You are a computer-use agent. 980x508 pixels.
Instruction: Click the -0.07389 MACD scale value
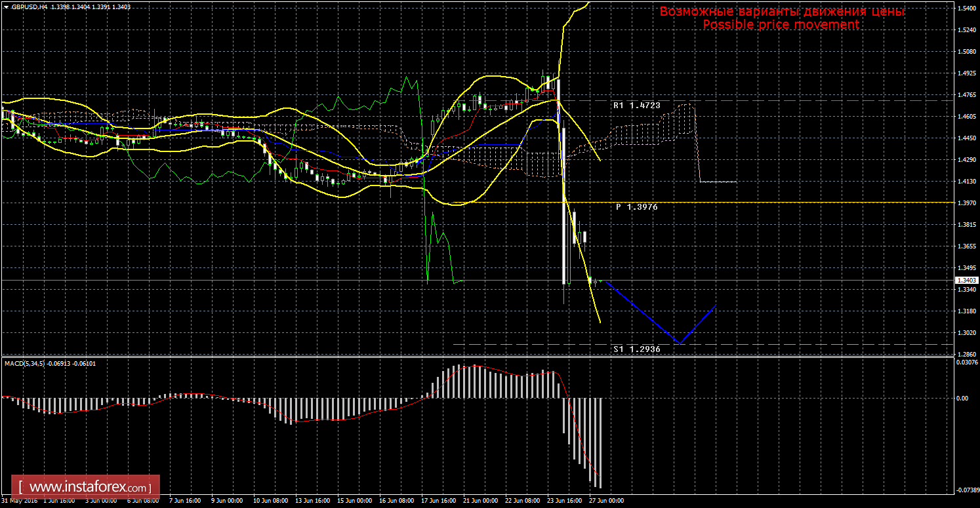[x=967, y=490]
